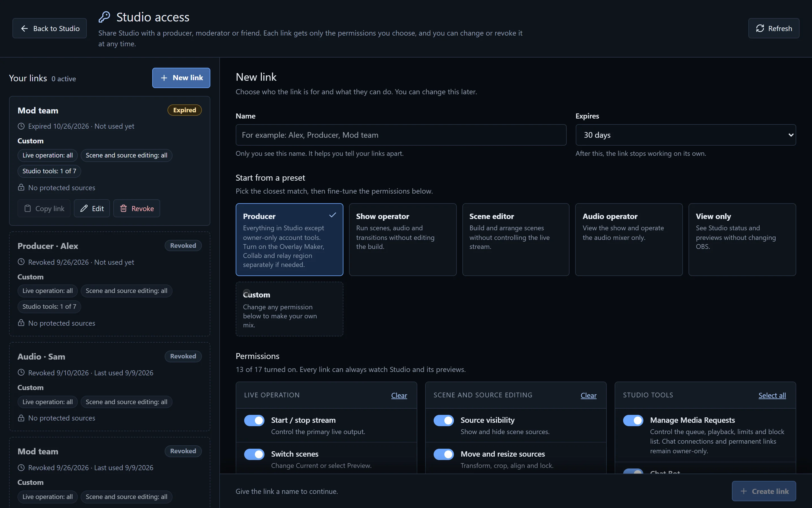Click the checkmark on the Producer preset
The height and width of the screenshot is (508, 812).
pyautogui.click(x=332, y=215)
